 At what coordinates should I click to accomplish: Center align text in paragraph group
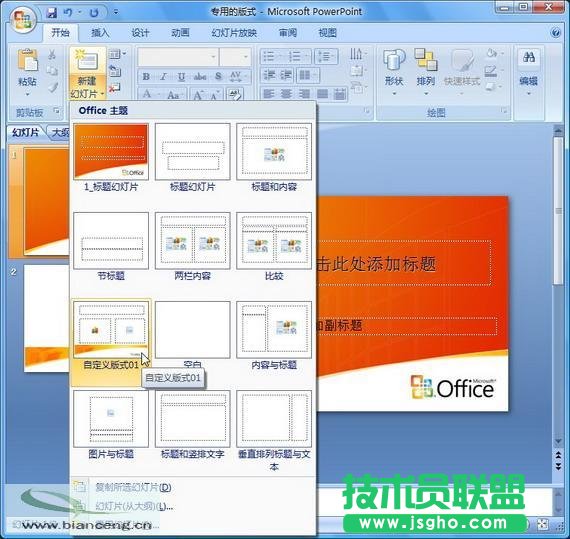coord(286,94)
